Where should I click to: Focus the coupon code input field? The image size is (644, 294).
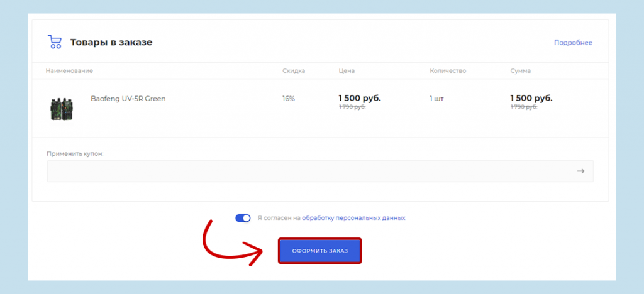point(308,171)
